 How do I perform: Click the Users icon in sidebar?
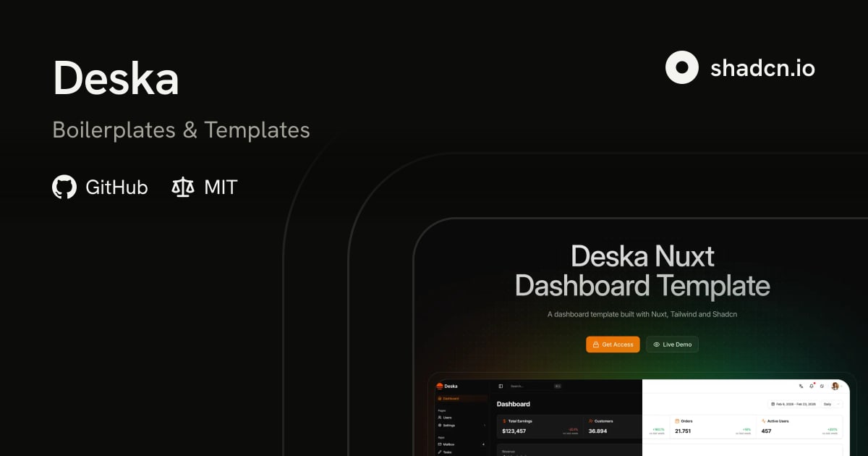click(x=440, y=418)
